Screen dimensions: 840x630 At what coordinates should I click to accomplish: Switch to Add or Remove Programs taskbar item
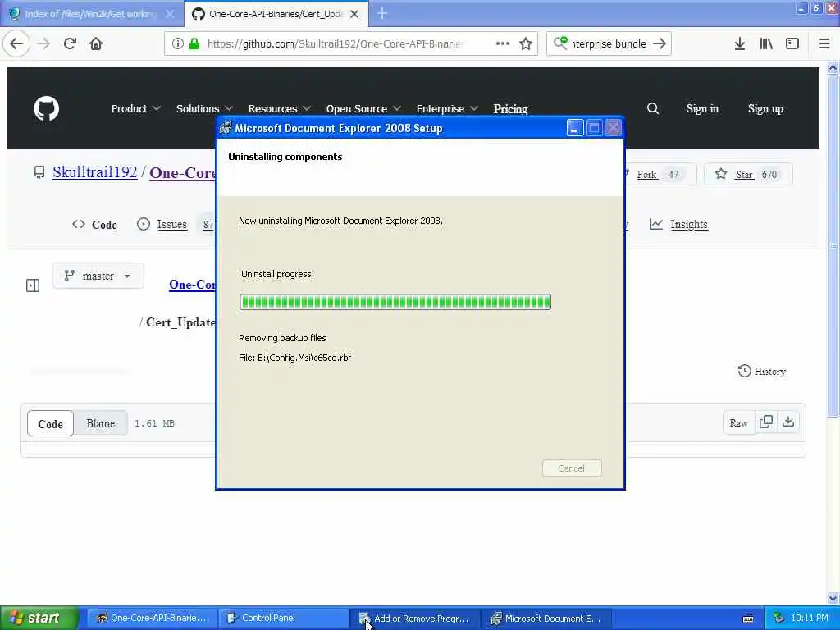click(x=414, y=619)
